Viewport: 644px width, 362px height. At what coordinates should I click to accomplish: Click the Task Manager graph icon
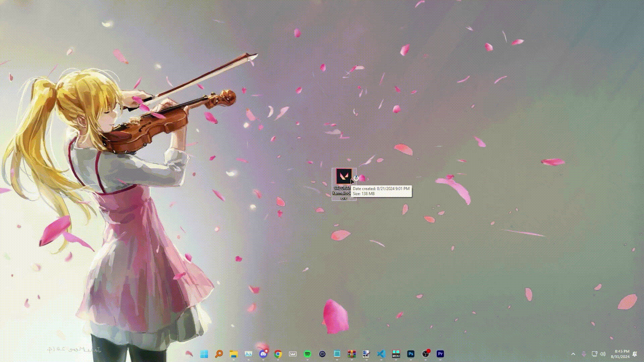[x=249, y=354]
